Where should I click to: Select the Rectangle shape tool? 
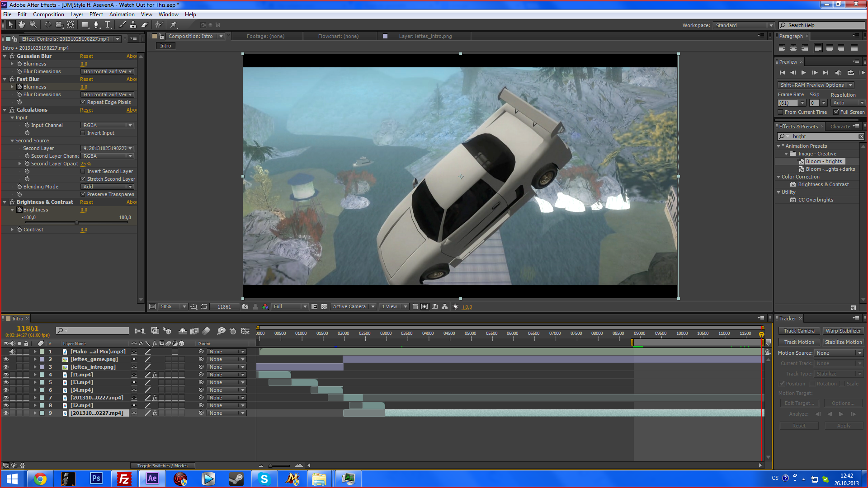[x=85, y=25]
